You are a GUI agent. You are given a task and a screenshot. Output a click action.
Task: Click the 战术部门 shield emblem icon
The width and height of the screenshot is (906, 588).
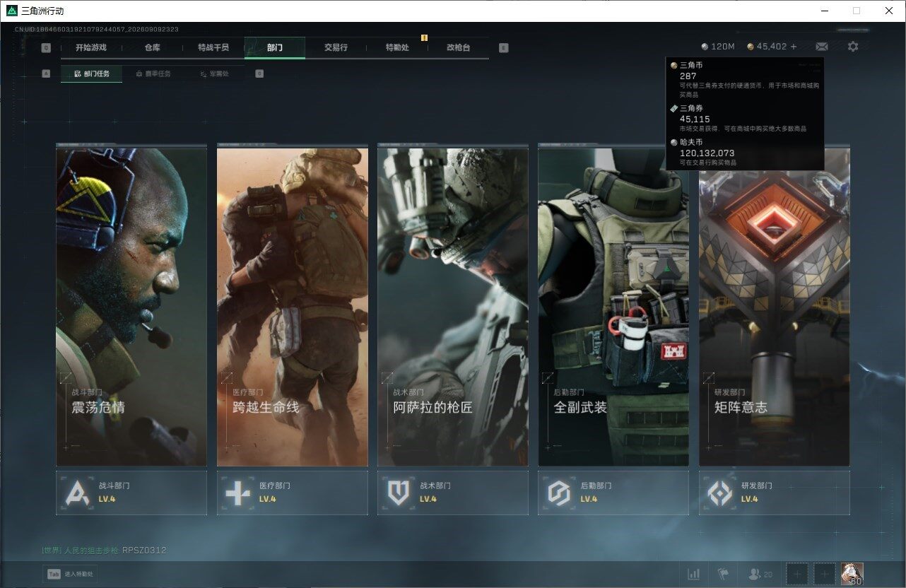coord(399,493)
